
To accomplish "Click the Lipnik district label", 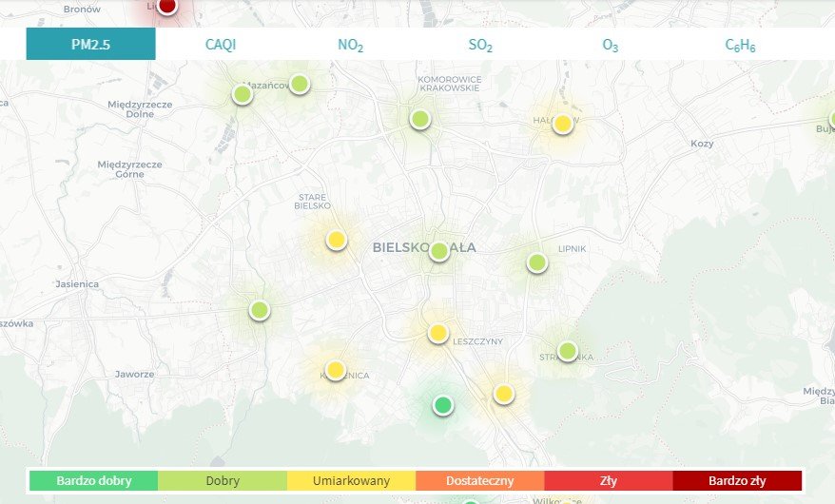I will [572, 248].
